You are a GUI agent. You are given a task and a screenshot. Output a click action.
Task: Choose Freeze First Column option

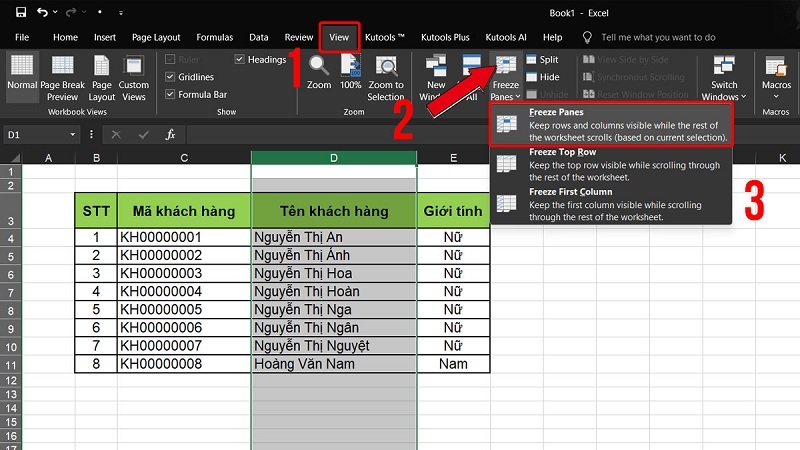(611, 204)
